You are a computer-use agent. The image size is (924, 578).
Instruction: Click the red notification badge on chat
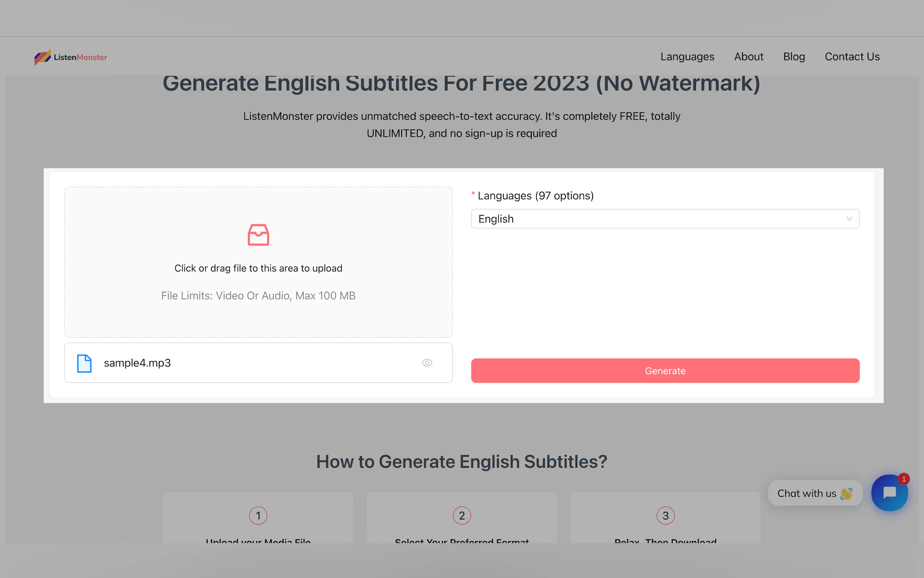coord(903,479)
